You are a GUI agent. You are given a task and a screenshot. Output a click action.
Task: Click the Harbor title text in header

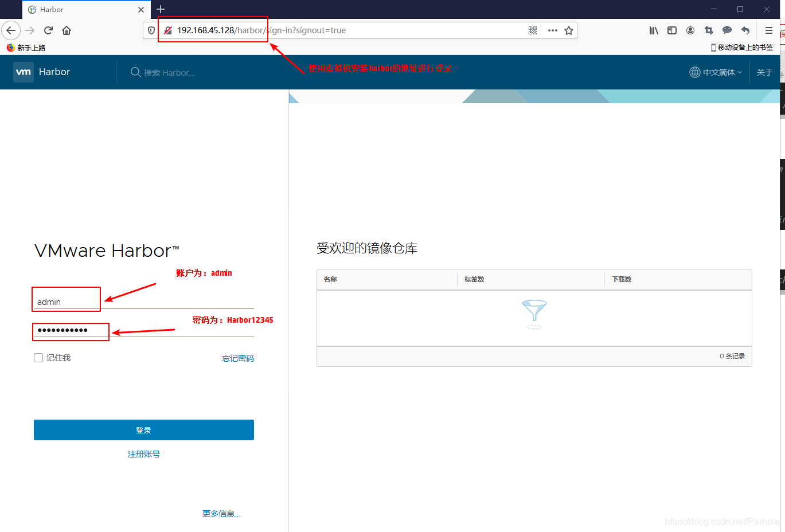(54, 72)
